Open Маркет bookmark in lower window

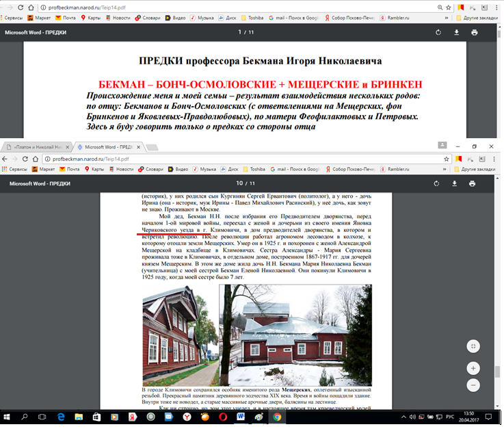[43, 169]
